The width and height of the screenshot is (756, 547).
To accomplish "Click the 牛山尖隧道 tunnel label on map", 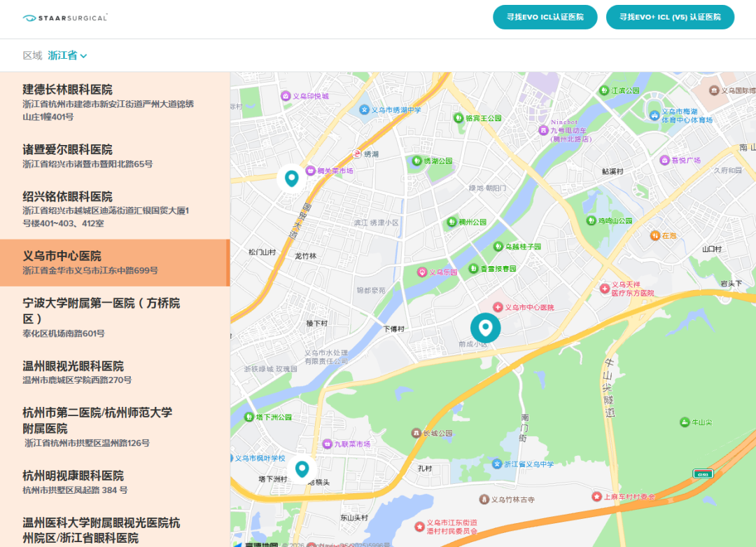I will point(609,387).
